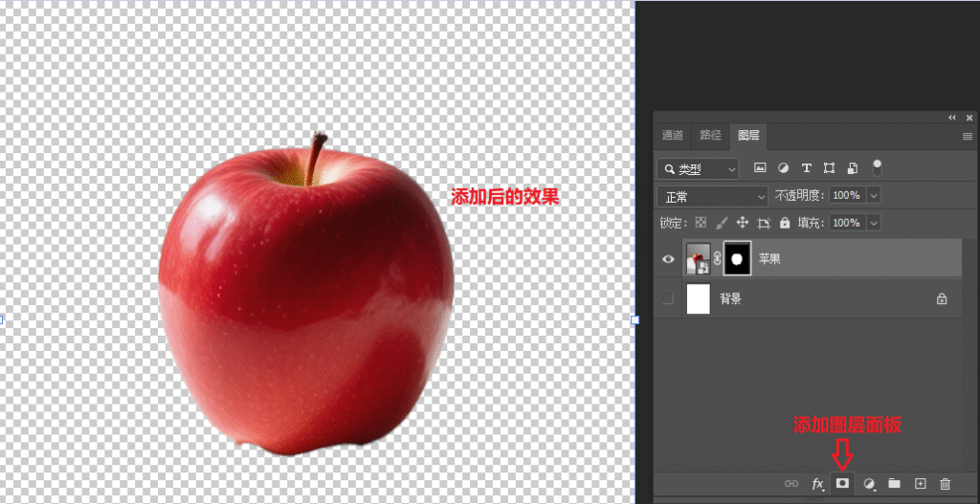
Task: Hide the 苹果 layer with eye icon
Action: (x=669, y=258)
